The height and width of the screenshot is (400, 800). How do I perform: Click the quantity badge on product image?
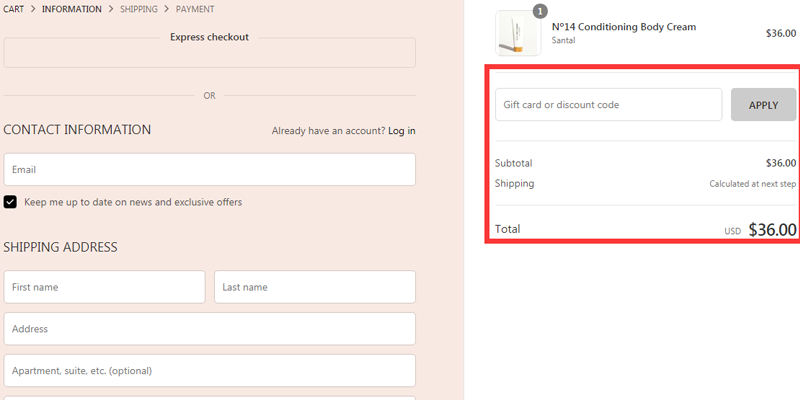click(x=540, y=11)
